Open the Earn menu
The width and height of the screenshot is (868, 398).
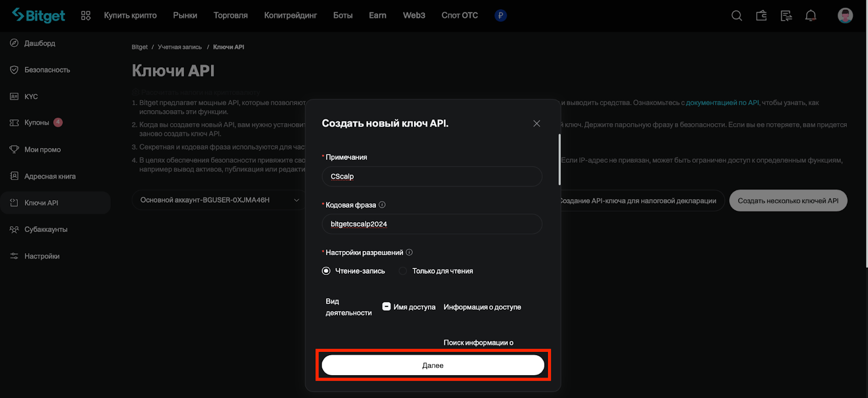[x=378, y=15]
